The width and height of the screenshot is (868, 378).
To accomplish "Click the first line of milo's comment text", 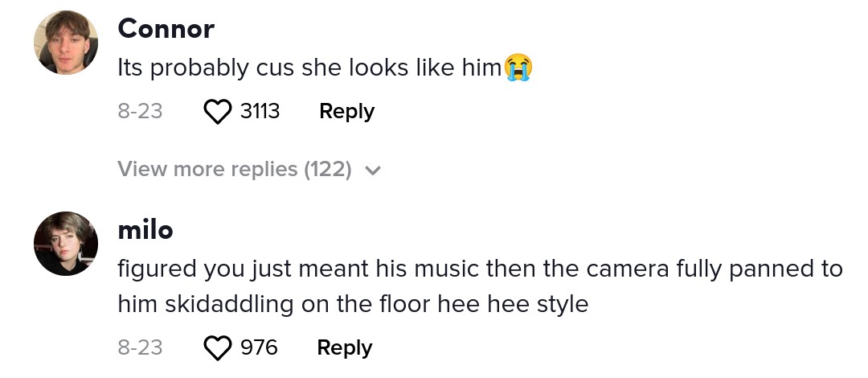I will click(x=480, y=268).
